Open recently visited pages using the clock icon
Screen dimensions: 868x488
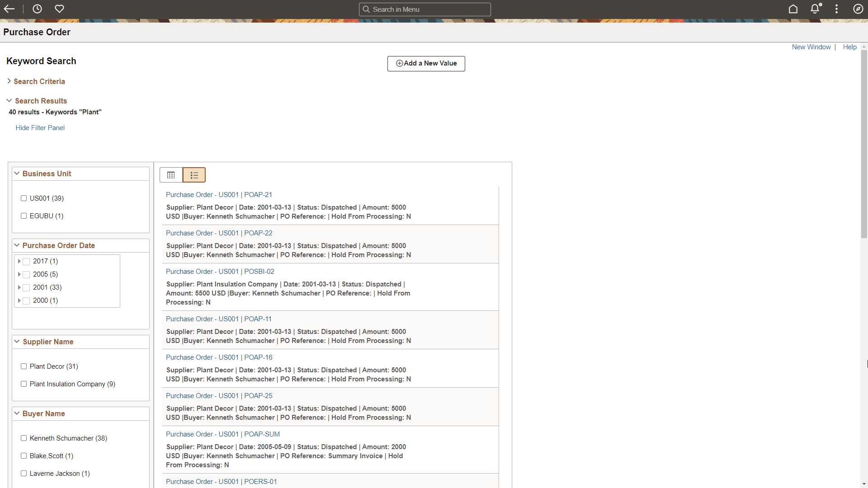click(x=37, y=9)
